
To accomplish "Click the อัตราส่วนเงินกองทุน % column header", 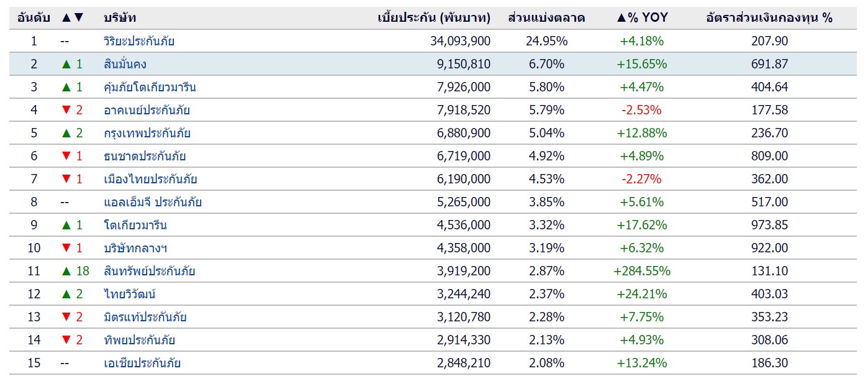I will click(769, 18).
